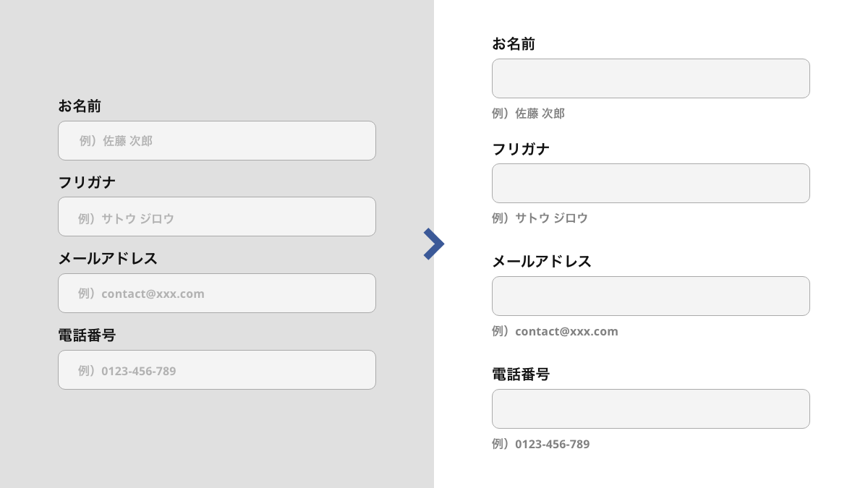Click メールアドレス label on the gray panel
This screenshot has height=488, width=868.
108,259
